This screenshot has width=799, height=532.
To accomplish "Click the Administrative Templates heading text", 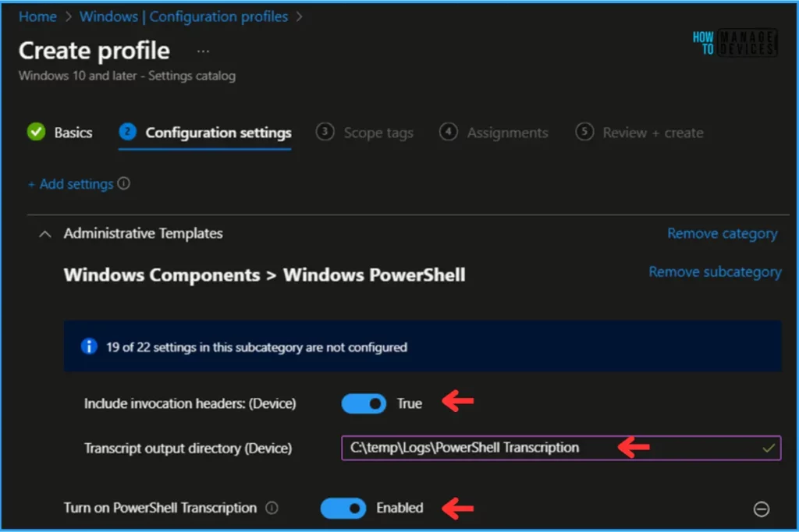I will [x=144, y=233].
